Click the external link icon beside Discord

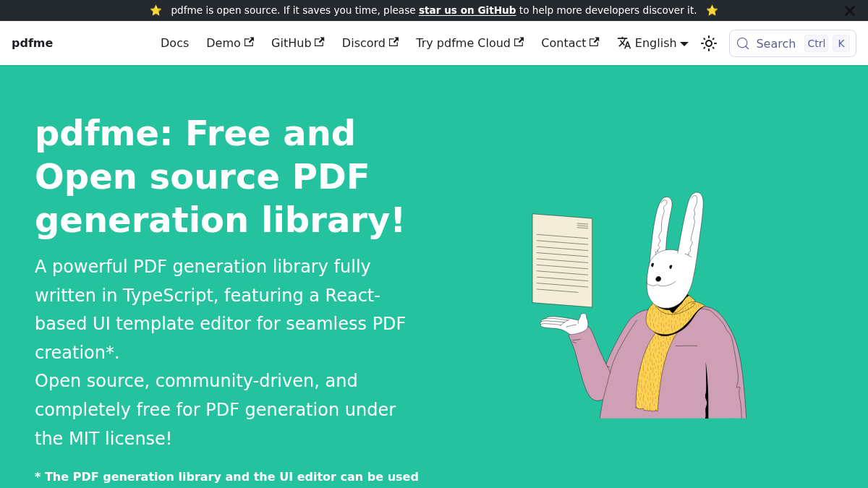point(394,42)
